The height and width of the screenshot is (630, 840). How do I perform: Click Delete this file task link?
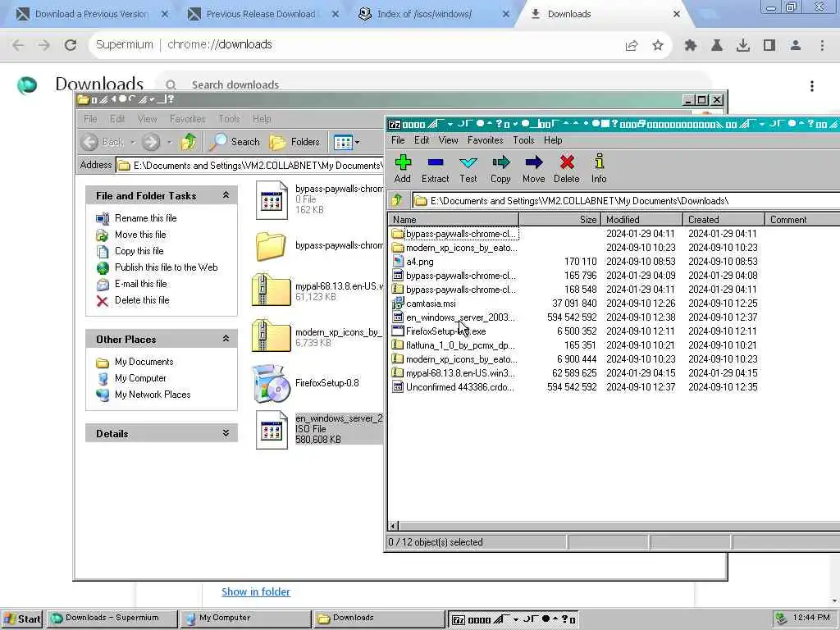click(142, 300)
